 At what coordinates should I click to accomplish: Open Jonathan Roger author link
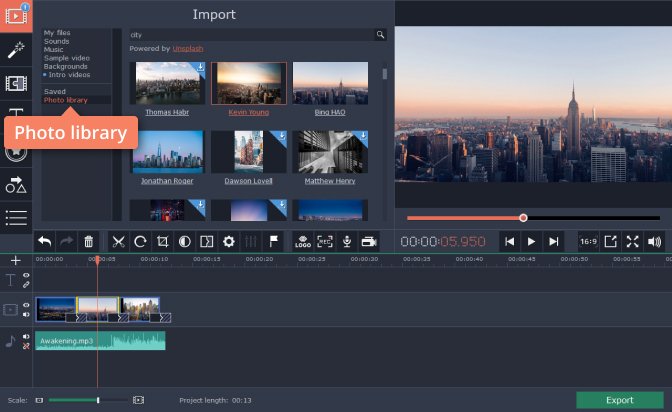click(167, 181)
